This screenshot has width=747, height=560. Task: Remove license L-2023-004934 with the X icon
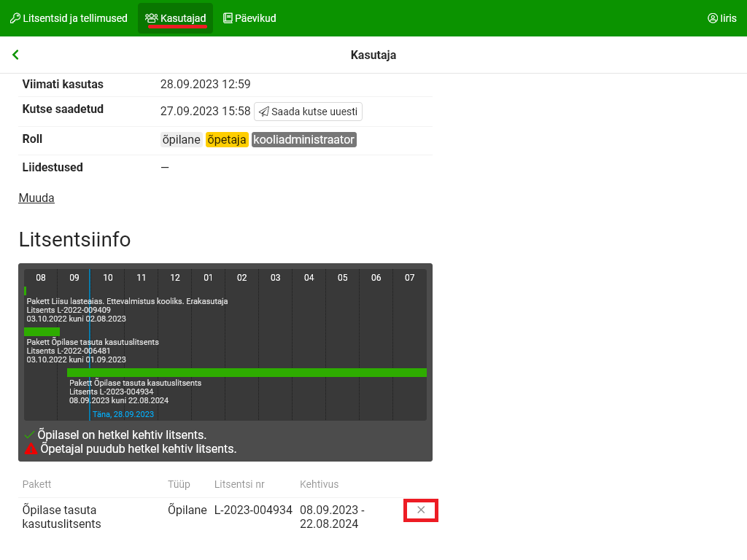point(421,510)
